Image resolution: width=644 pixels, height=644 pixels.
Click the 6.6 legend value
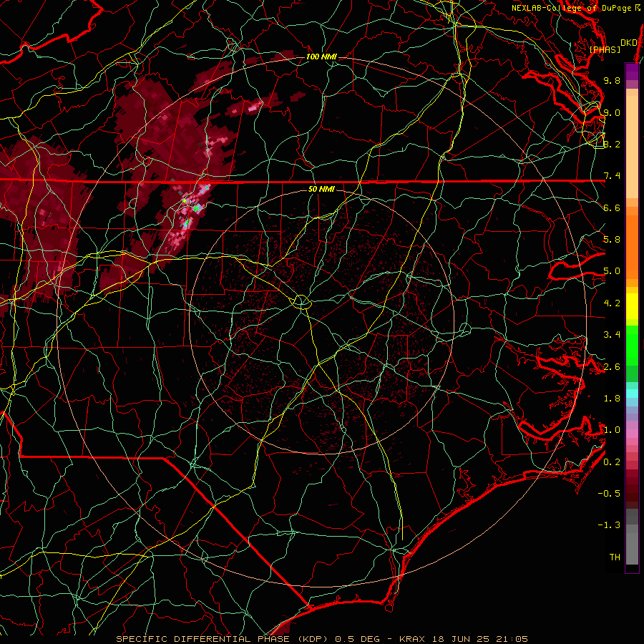click(x=612, y=208)
